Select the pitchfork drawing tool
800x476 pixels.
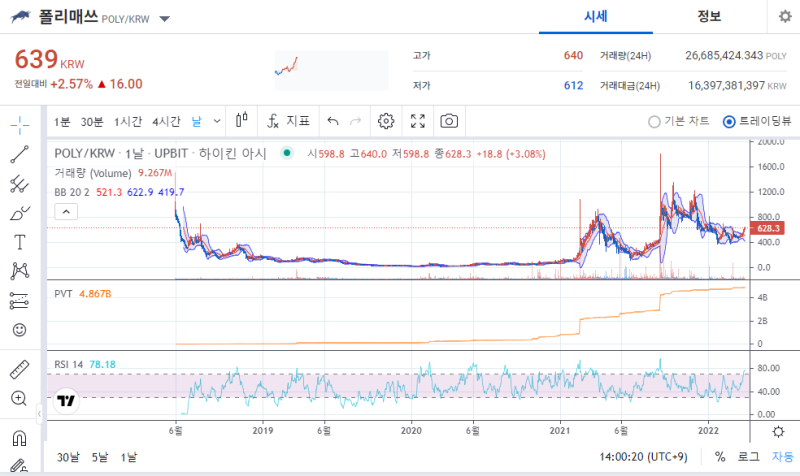tap(19, 184)
